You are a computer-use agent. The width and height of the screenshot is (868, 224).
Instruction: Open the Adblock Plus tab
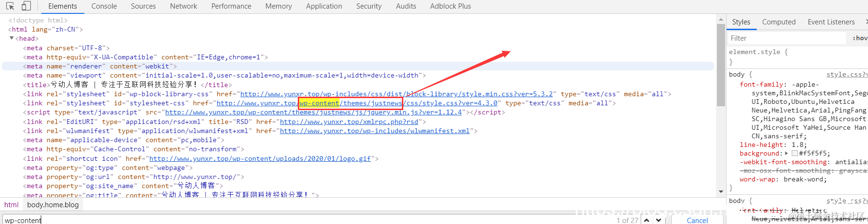click(x=450, y=6)
